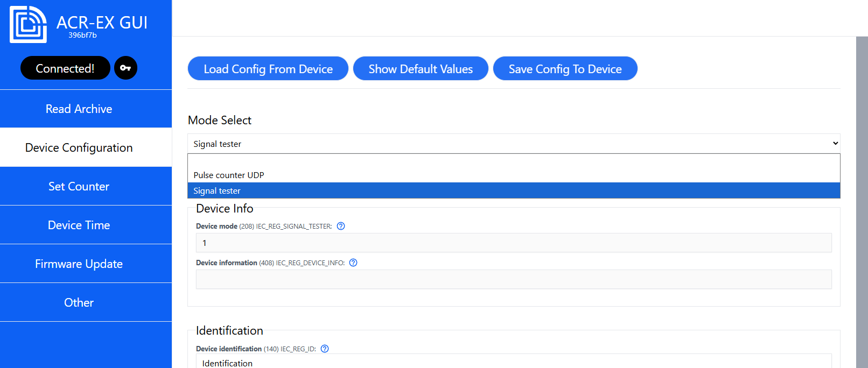Open help for Device mode register
Screen dimensions: 868x368
click(x=341, y=226)
